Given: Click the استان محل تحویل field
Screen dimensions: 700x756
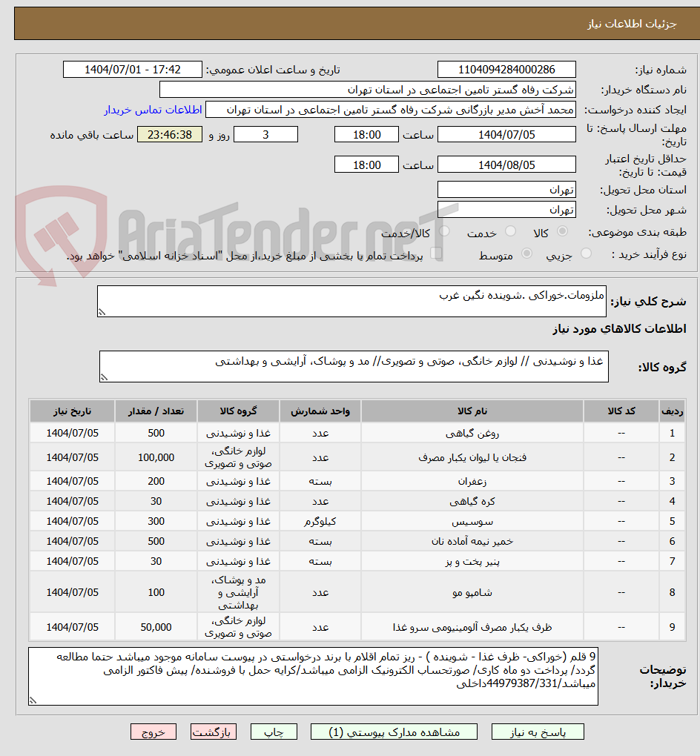Looking at the screenshot, I should coord(506,190).
